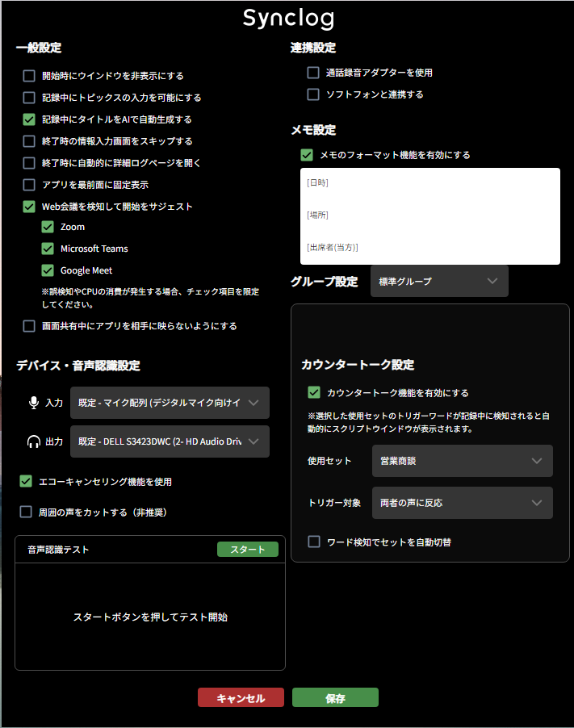Viewport: 574px width, 728px height.
Task: Uncheck AI title auto-generation checkbox
Action: tap(29, 119)
